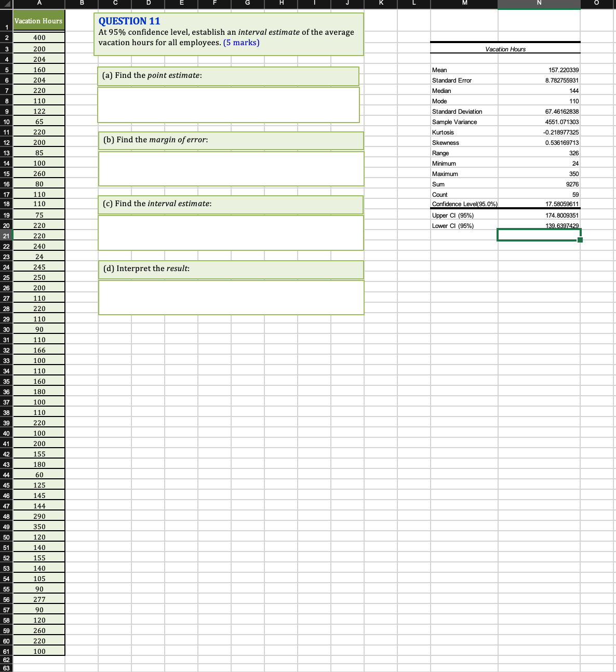Click the '(b) Find the margin of error' label box
616x672 pixels.
tap(231, 140)
